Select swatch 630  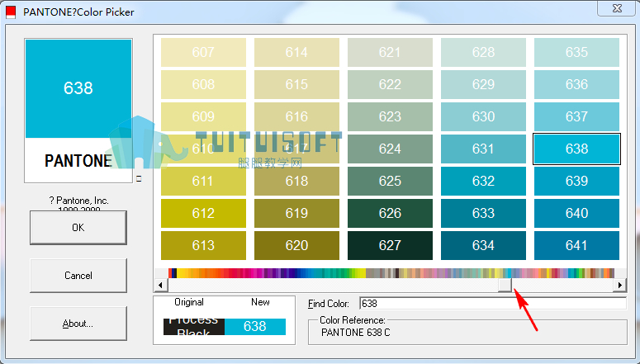pos(483,116)
